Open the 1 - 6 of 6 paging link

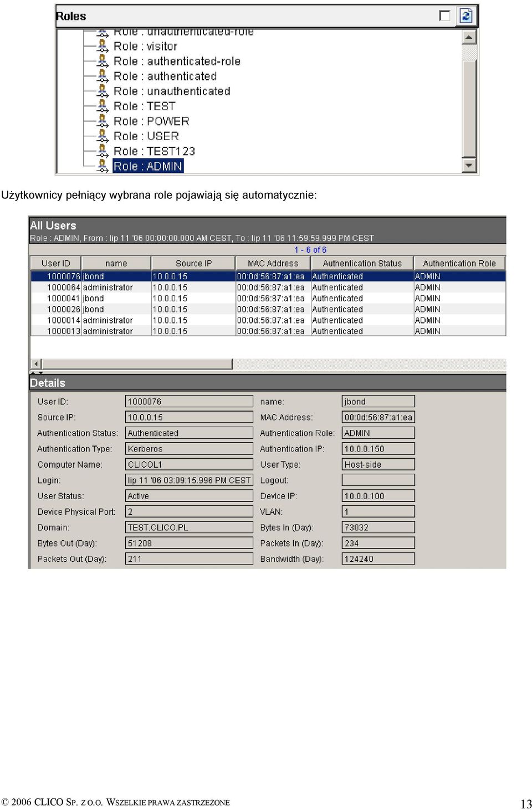(x=310, y=250)
